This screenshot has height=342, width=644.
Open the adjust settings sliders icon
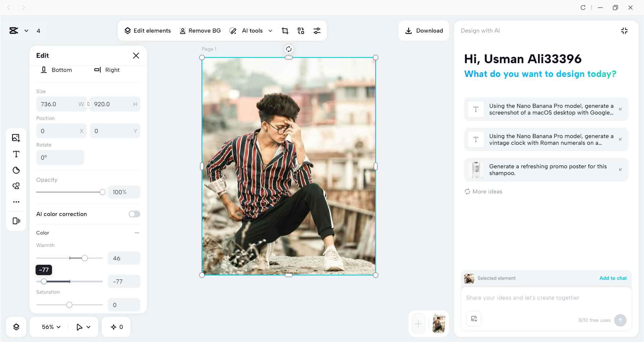click(317, 31)
